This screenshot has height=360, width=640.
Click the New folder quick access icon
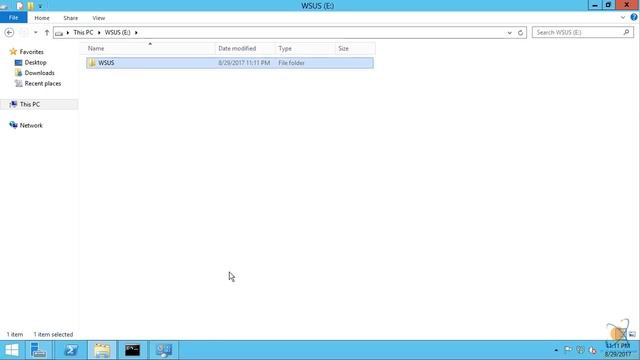click(x=31, y=6)
